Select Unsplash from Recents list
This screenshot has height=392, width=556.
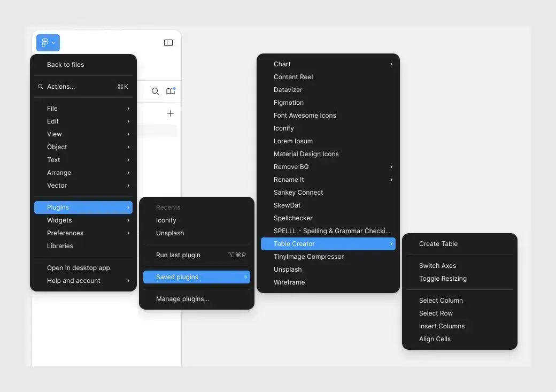click(x=170, y=233)
